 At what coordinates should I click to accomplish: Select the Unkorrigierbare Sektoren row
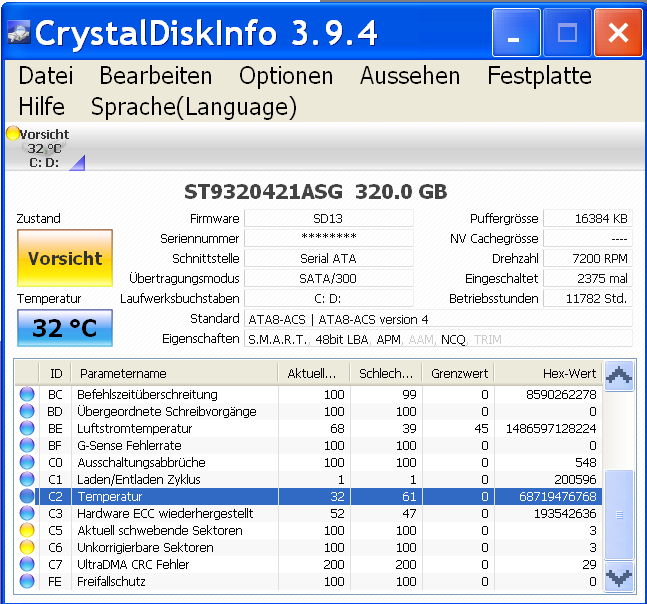[x=309, y=547]
